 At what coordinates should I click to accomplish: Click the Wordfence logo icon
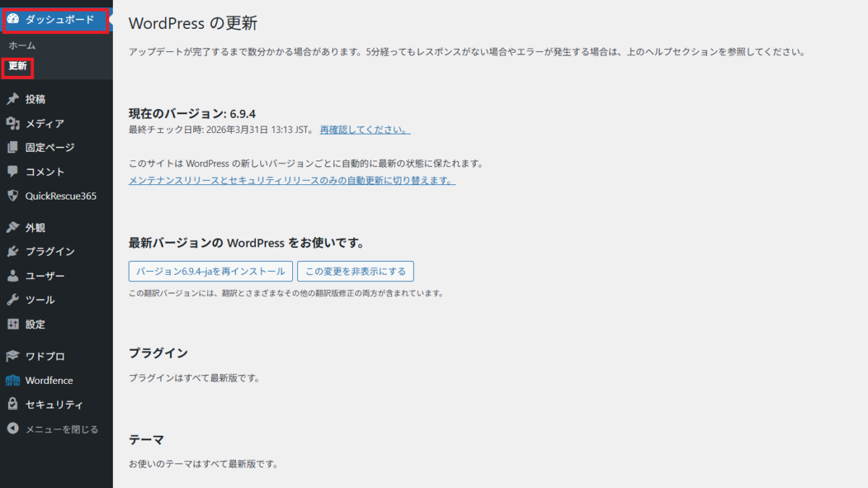[x=12, y=380]
